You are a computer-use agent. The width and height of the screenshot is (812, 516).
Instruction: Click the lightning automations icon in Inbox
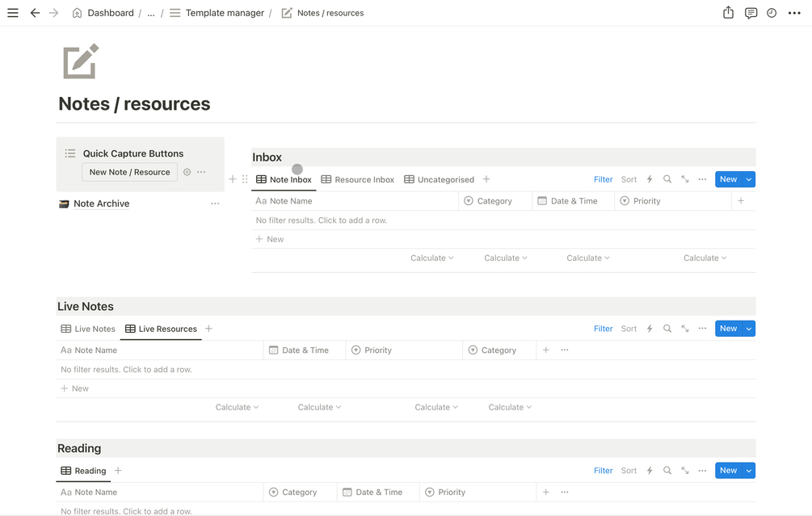coord(650,179)
